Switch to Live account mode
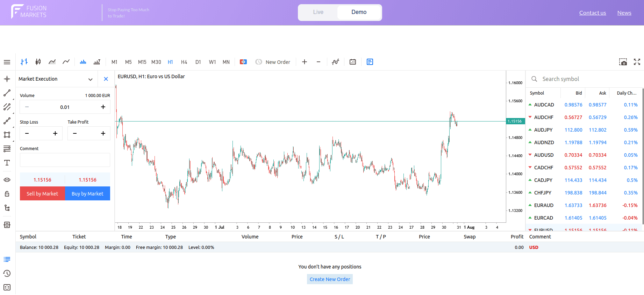The image size is (644, 295). [x=318, y=12]
